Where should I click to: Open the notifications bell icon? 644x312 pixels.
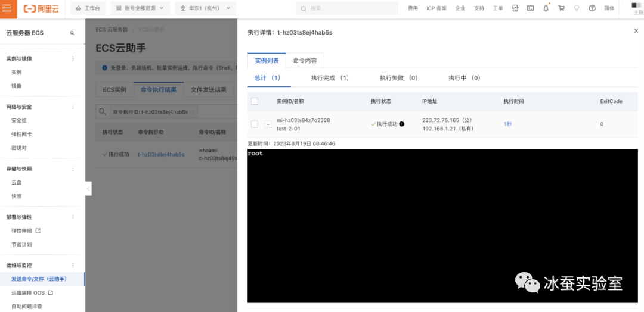(x=546, y=8)
